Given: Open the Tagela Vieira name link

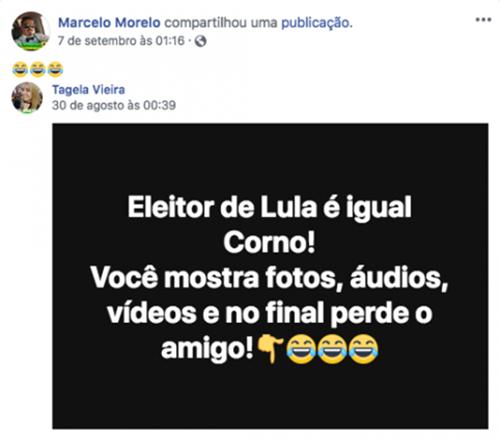Looking at the screenshot, I should pos(89,90).
